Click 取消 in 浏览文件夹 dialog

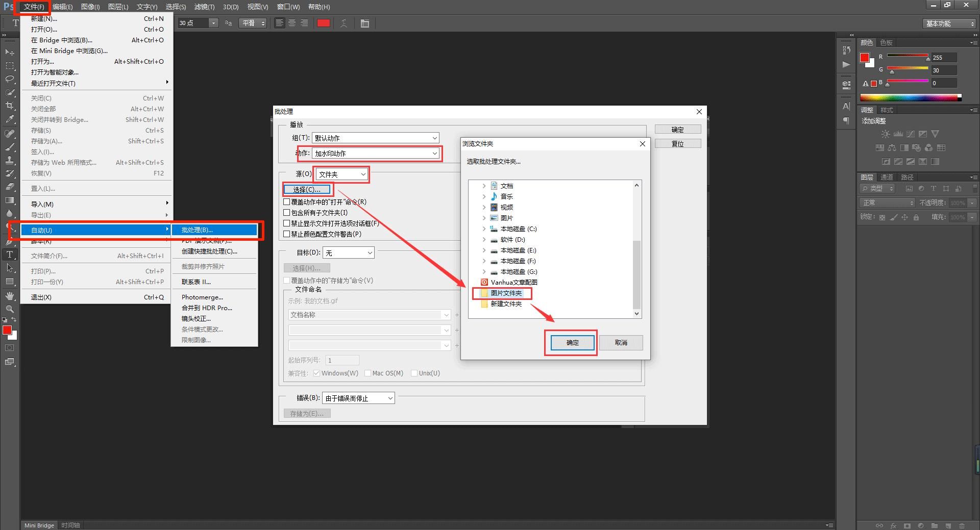621,343
